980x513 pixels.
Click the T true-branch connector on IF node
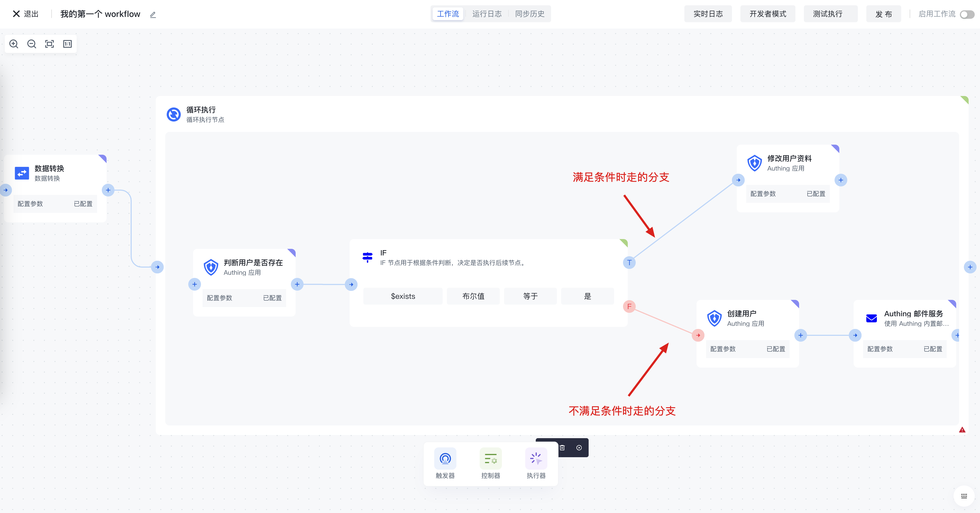pos(629,263)
